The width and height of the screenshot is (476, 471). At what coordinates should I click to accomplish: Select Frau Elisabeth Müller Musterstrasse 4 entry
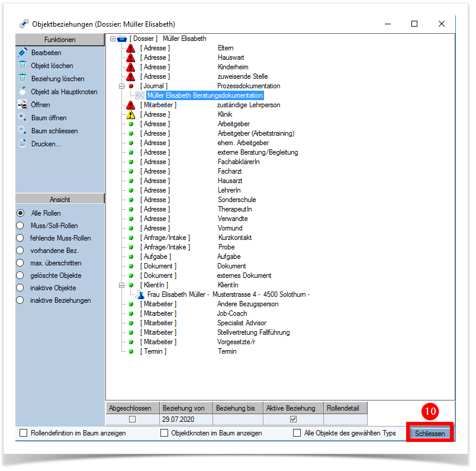click(x=229, y=294)
